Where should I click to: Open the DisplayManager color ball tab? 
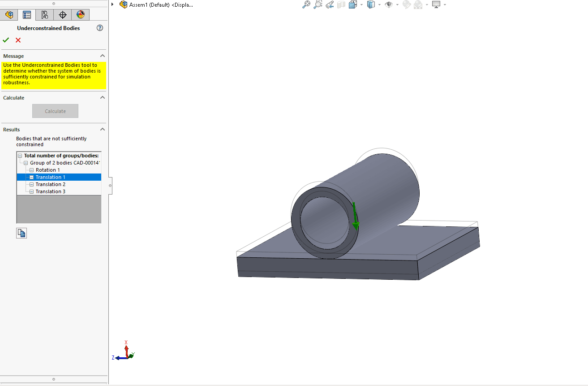tap(81, 15)
